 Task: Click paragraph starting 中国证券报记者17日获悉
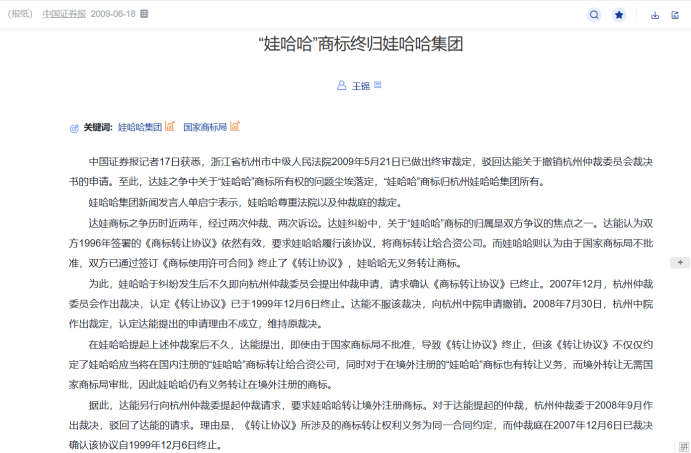tap(360, 172)
